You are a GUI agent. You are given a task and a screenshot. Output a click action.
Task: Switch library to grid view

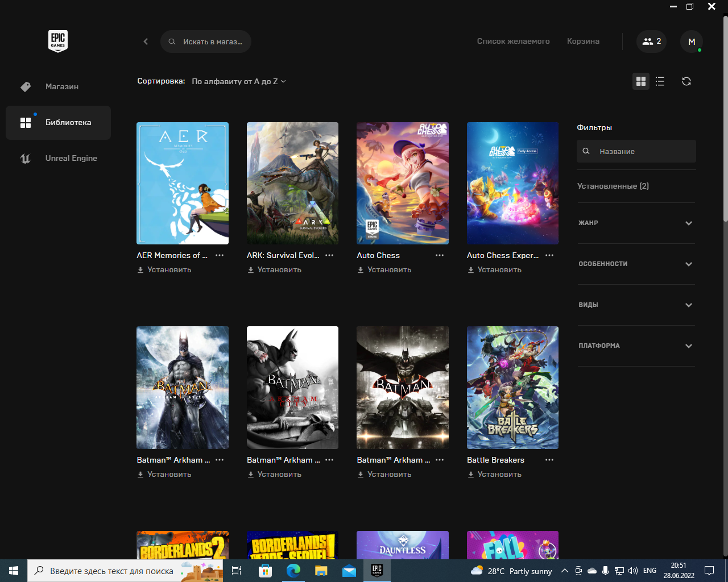coord(641,81)
